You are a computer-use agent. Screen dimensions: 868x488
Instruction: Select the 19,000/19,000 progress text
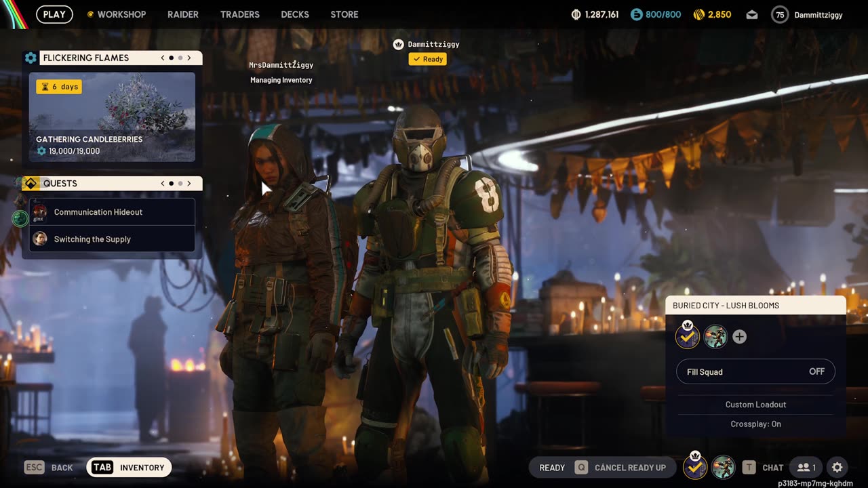74,151
